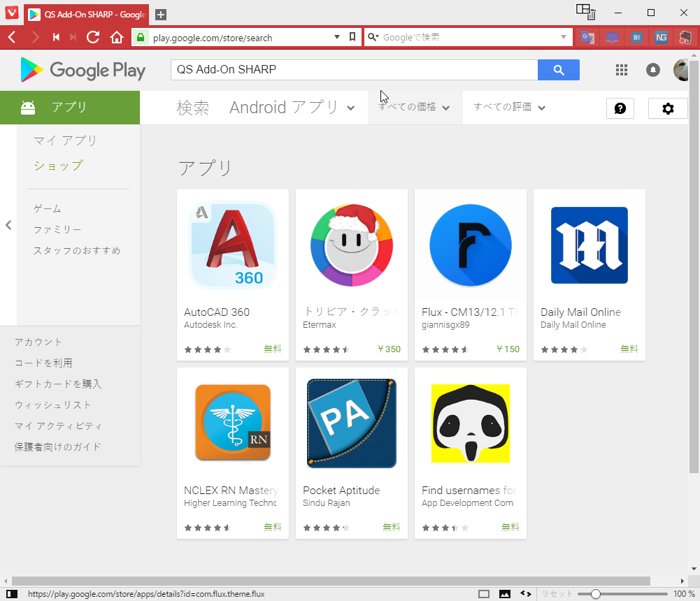The image size is (700, 601).
Task: Open コードを利用 link
Action: pos(43,363)
